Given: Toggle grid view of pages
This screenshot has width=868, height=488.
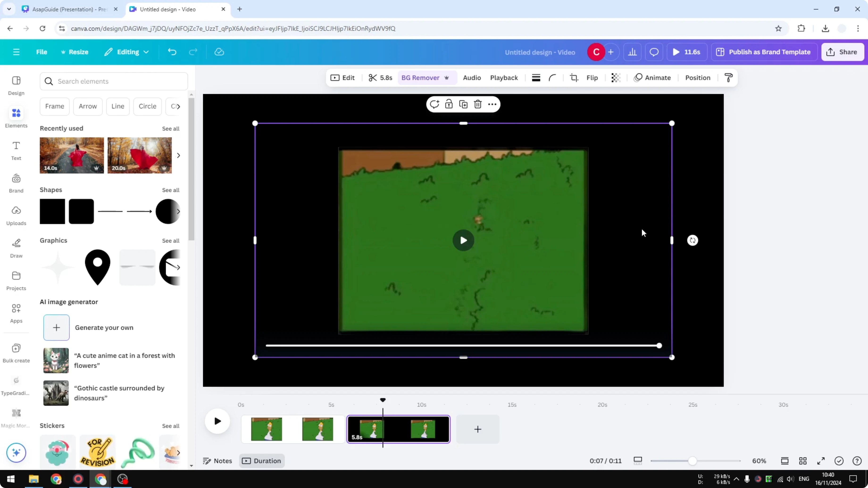Looking at the screenshot, I should point(803,461).
